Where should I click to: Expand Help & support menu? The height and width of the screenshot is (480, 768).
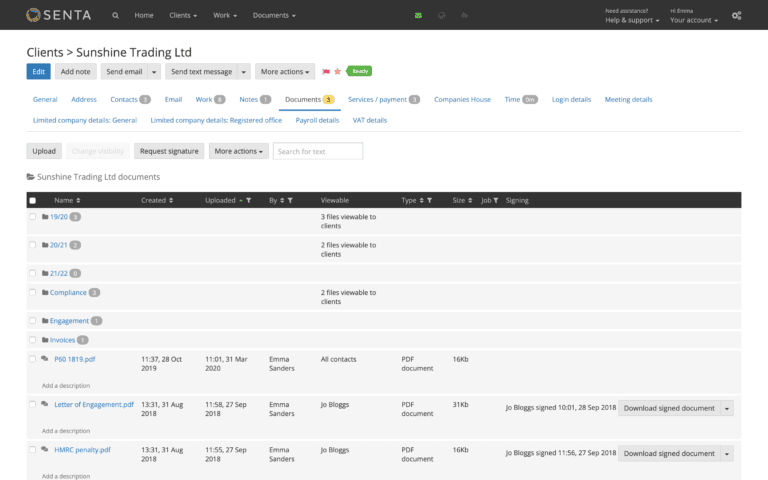(632, 20)
